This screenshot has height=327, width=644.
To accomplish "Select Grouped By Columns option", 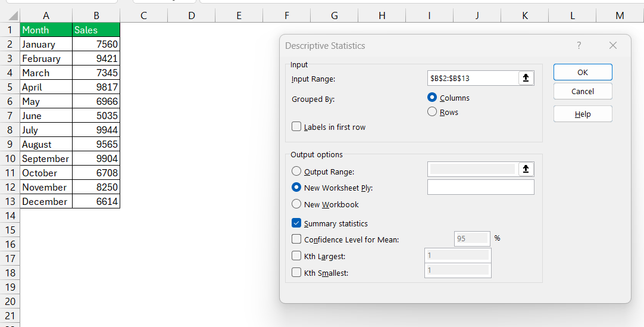I will click(432, 98).
